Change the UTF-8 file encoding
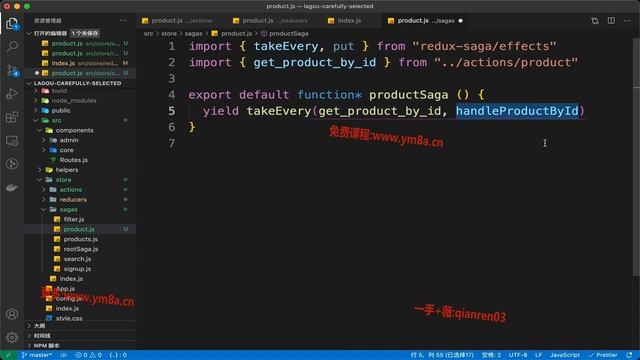Screen dimensions: 640x360 coord(518,355)
